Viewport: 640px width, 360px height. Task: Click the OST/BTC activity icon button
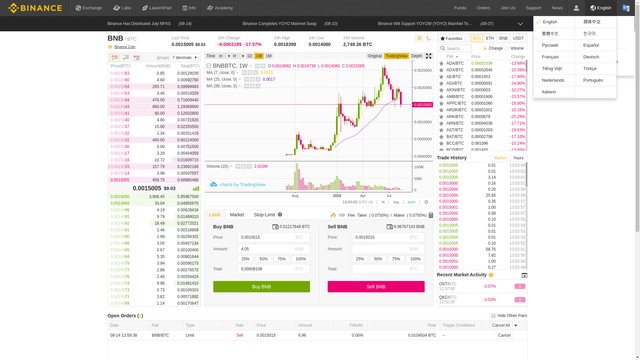(520, 287)
